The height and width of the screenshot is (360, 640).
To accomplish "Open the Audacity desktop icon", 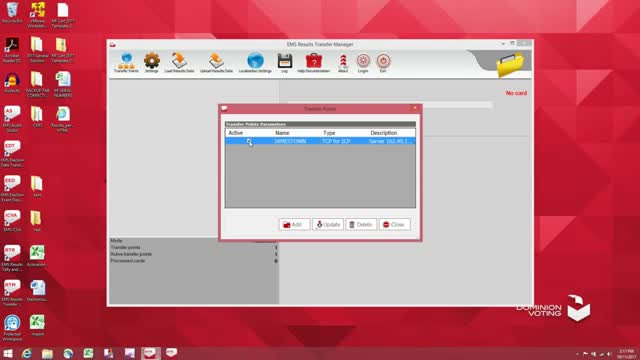I will tap(12, 83).
